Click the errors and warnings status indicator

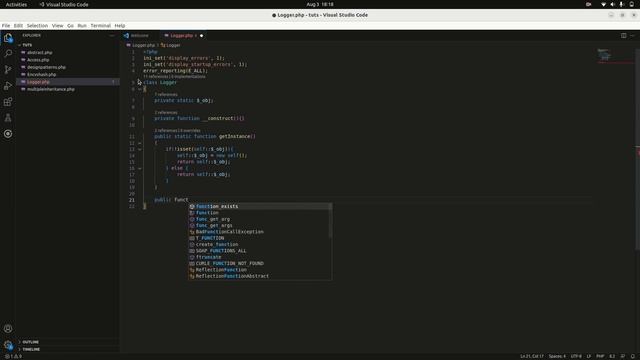(13, 356)
